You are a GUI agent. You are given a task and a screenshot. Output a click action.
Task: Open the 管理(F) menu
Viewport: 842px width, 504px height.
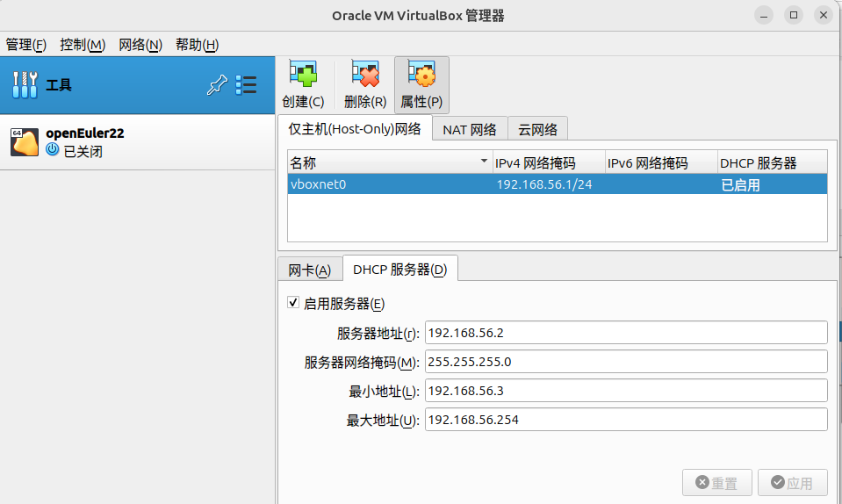pyautogui.click(x=25, y=45)
